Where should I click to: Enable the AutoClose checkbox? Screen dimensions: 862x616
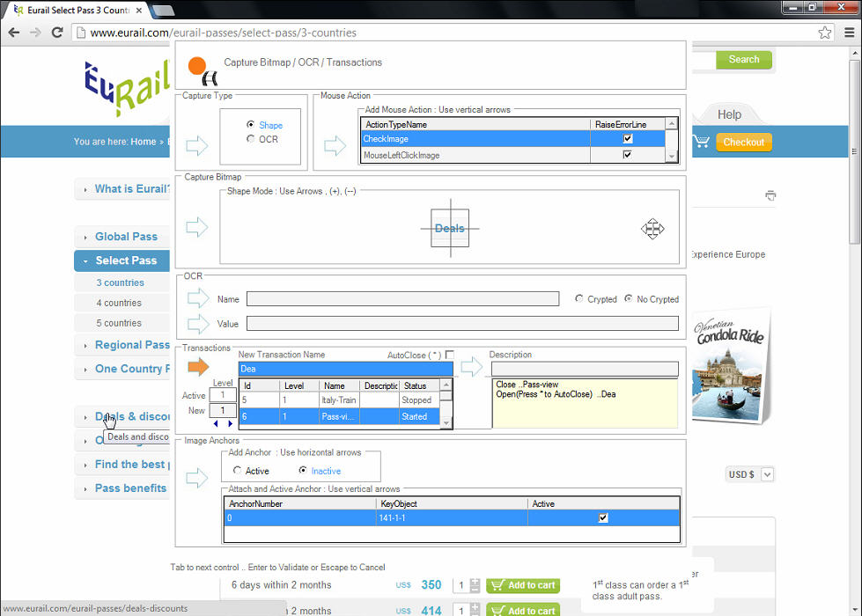(x=450, y=355)
